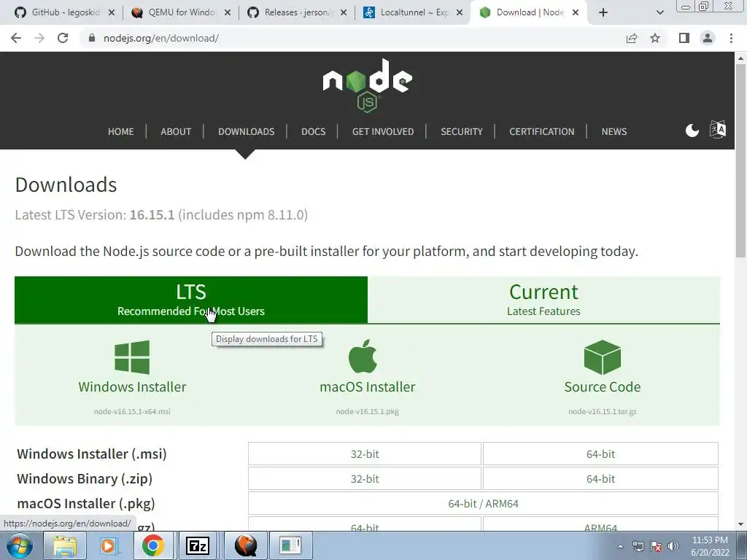Image resolution: width=747 pixels, height=560 pixels.
Task: Download 32-bit Windows Binary (.zip)
Action: tap(365, 478)
